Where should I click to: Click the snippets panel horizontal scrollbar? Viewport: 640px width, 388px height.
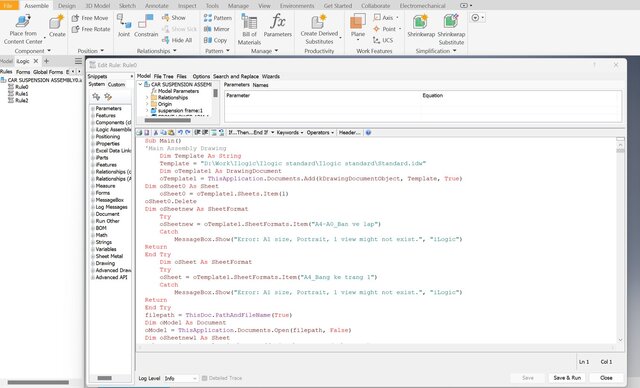pyautogui.click(x=104, y=378)
